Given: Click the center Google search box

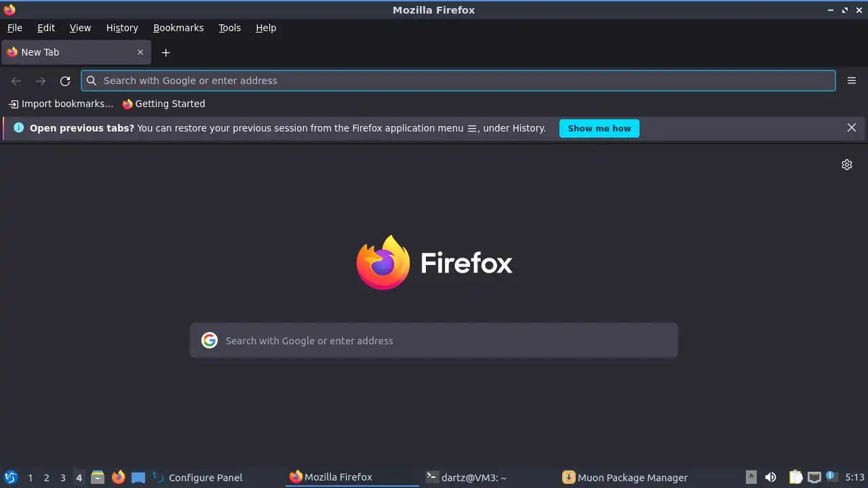Looking at the screenshot, I should 434,340.
